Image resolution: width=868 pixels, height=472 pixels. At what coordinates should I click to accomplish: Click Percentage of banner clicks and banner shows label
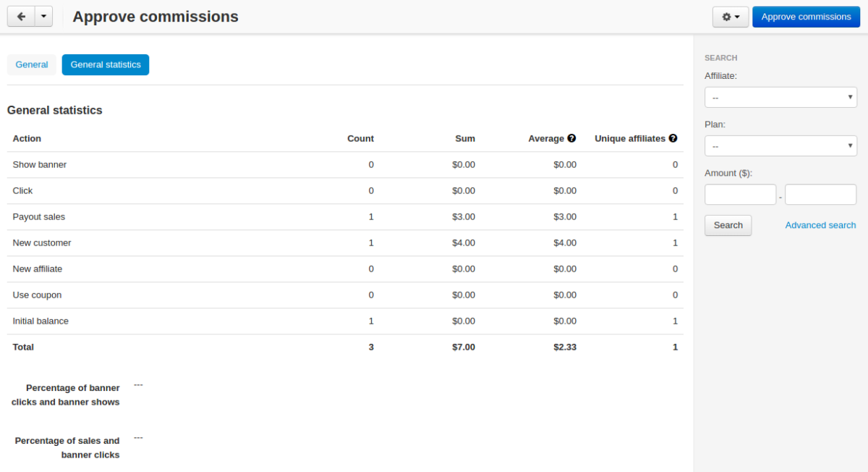[66, 395]
